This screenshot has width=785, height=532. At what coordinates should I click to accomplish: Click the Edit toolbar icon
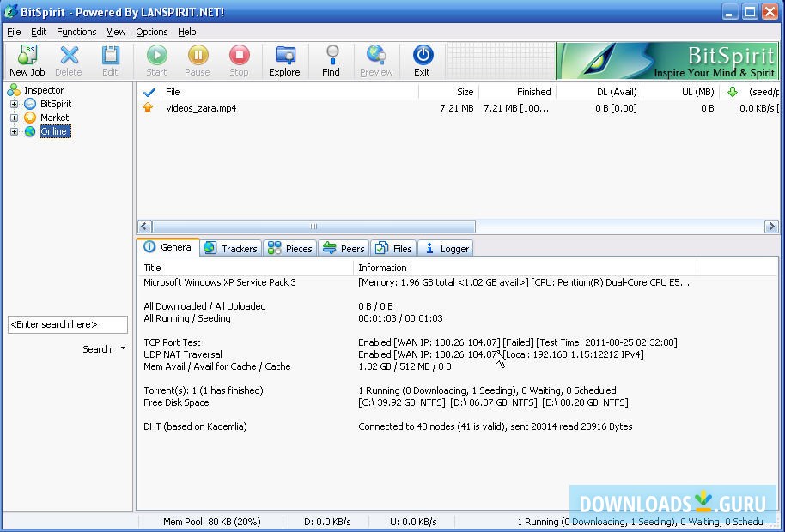[x=110, y=55]
